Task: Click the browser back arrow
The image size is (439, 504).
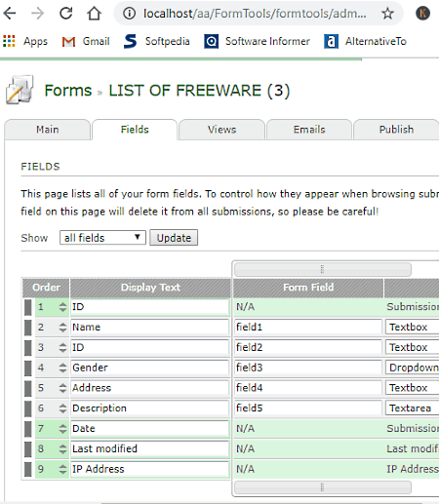Action: (x=10, y=14)
